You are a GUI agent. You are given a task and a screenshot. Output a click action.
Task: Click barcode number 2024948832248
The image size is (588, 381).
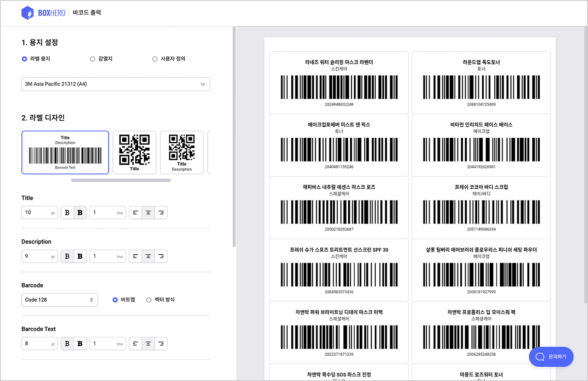point(339,105)
